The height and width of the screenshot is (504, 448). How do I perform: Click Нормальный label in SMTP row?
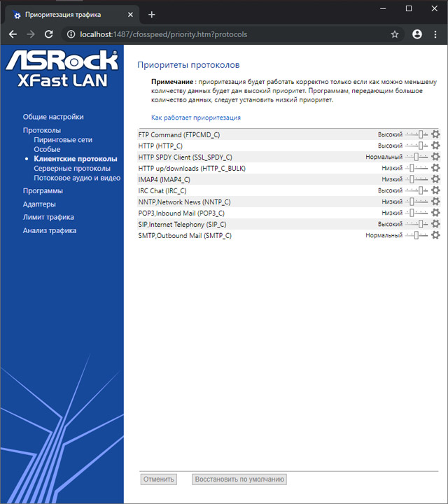pyautogui.click(x=384, y=235)
